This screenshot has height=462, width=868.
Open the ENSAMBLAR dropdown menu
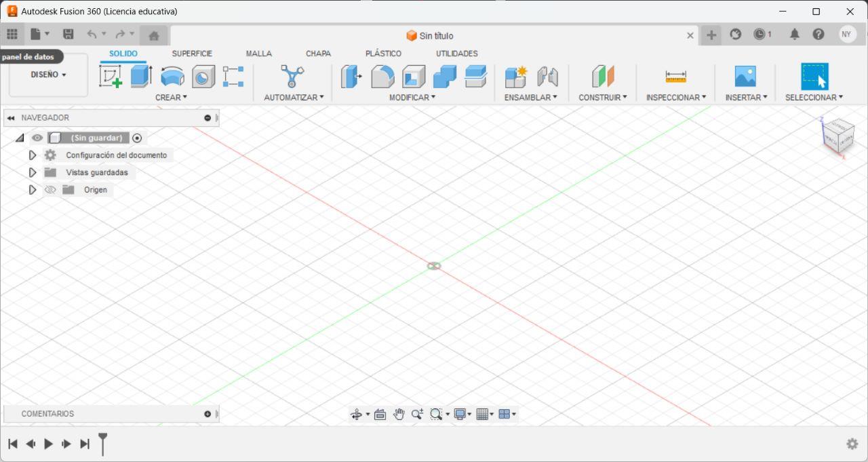(531, 98)
